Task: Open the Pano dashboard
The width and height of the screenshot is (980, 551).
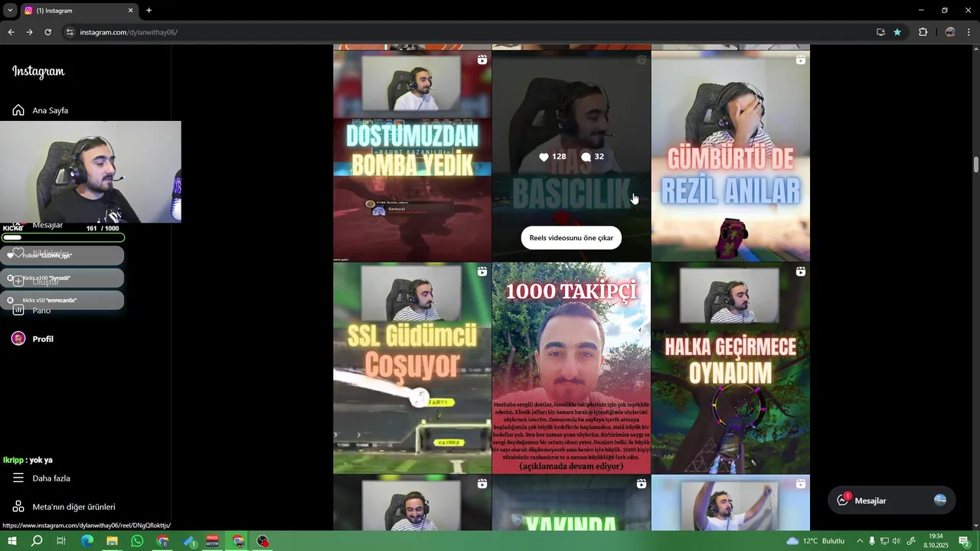Action: click(32, 310)
